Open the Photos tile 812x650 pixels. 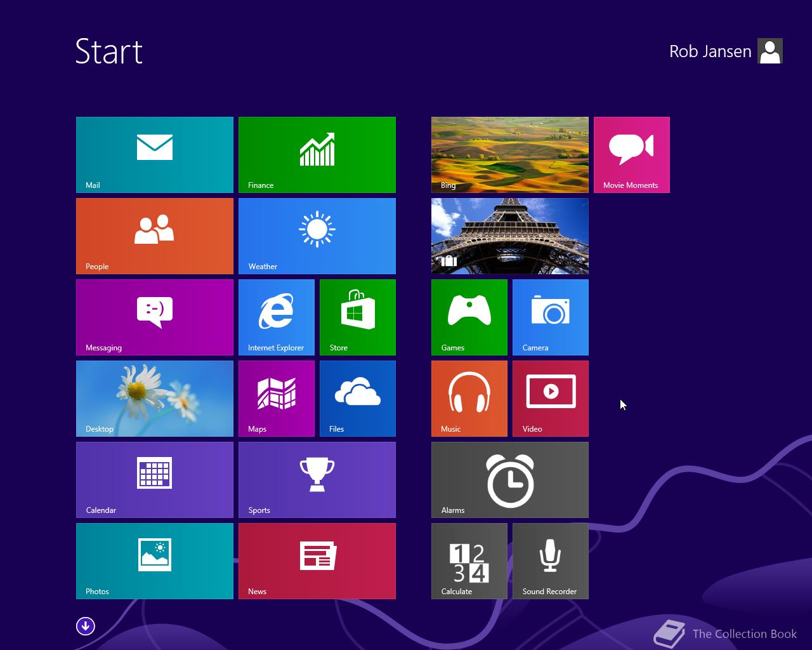tap(155, 561)
